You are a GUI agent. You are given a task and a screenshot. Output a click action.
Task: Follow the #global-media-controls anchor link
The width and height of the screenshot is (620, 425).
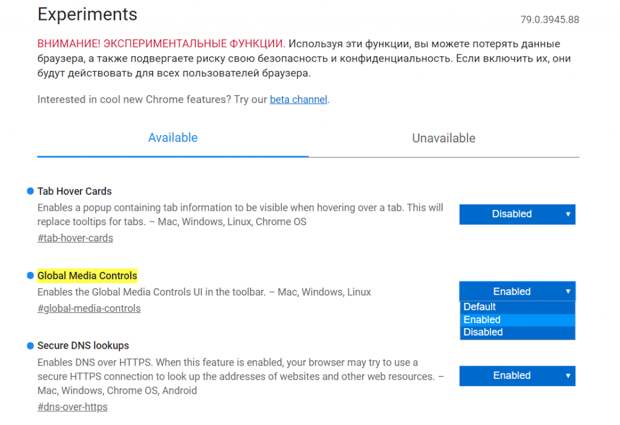pos(89,309)
